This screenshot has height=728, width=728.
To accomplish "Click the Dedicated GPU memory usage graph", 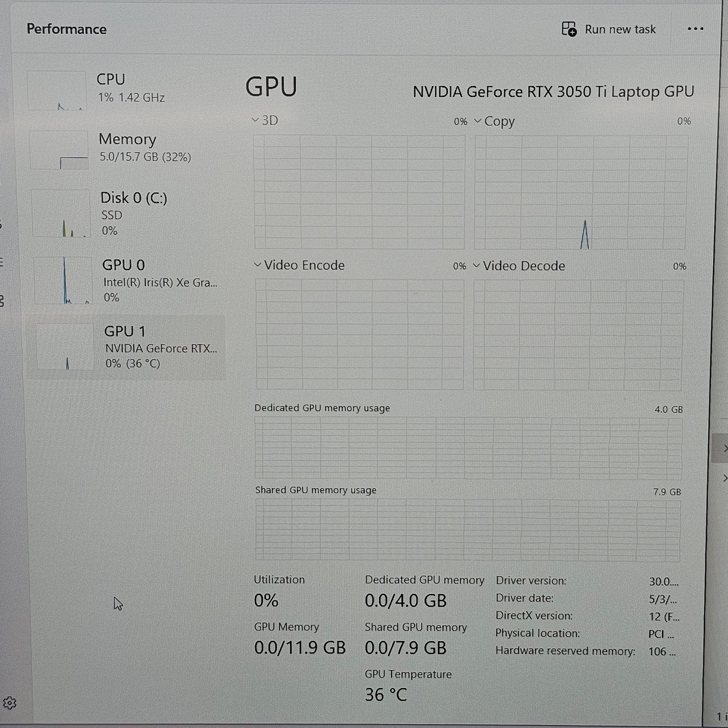I will pyautogui.click(x=468, y=448).
